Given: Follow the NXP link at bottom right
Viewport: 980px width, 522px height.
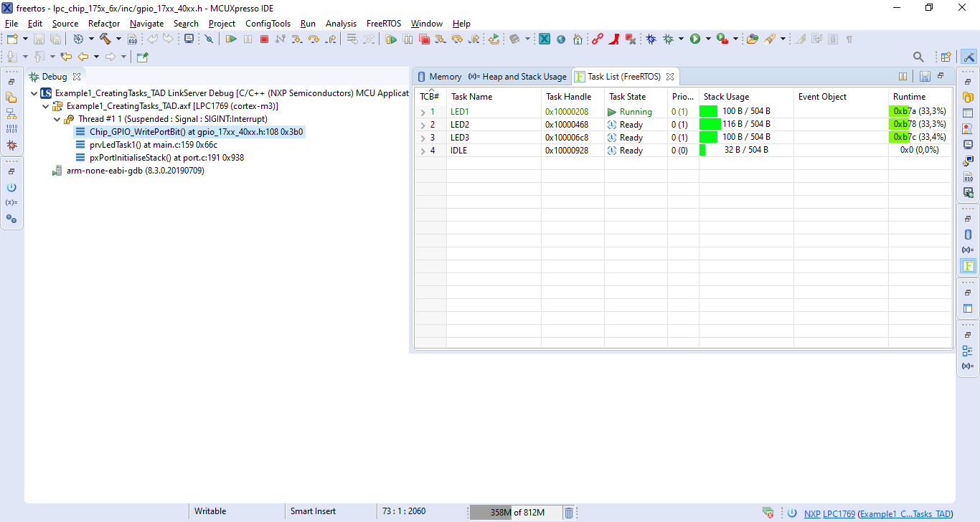Looking at the screenshot, I should coord(811,513).
